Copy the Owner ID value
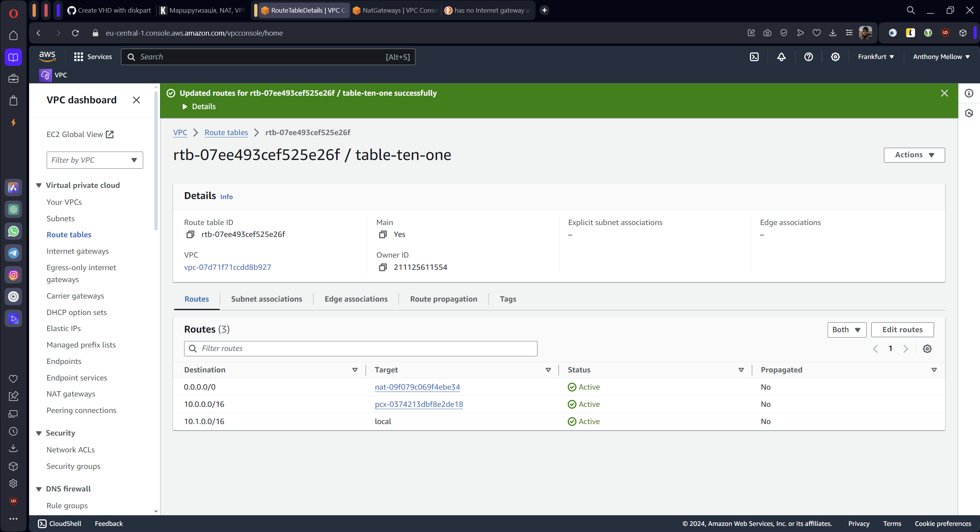Viewport: 980px width, 532px height. pyautogui.click(x=382, y=267)
